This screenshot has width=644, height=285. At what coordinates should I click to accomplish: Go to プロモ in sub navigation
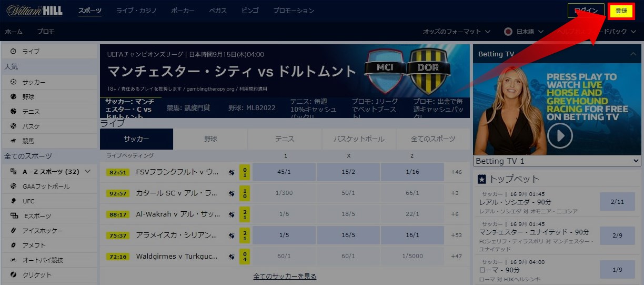[x=46, y=32]
